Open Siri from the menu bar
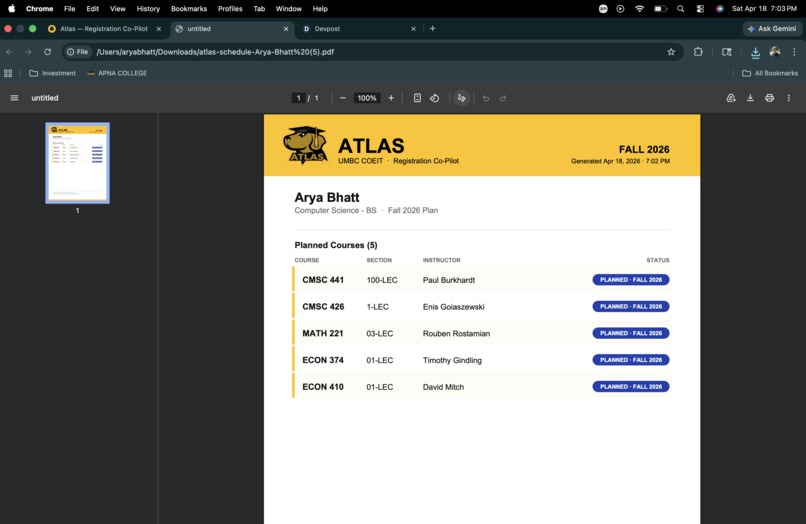This screenshot has width=806, height=524. [720, 9]
